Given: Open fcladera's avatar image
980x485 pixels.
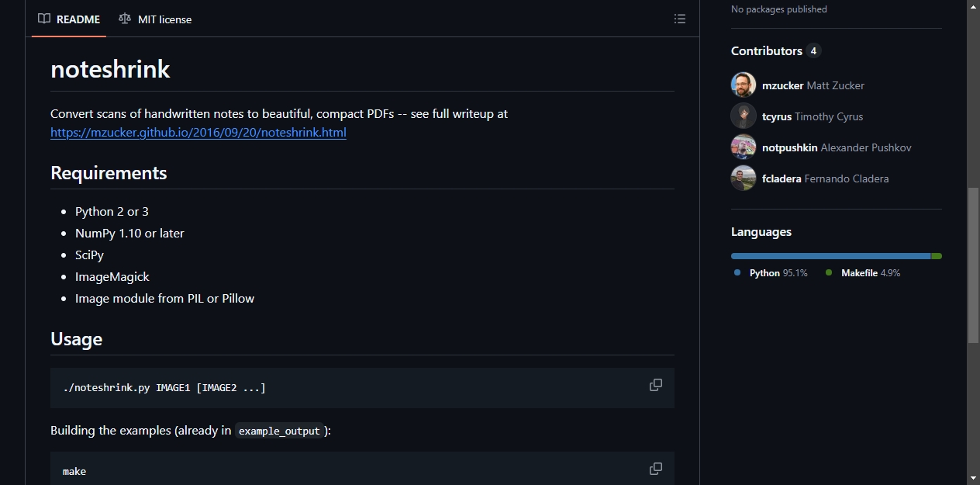Looking at the screenshot, I should pos(744,178).
